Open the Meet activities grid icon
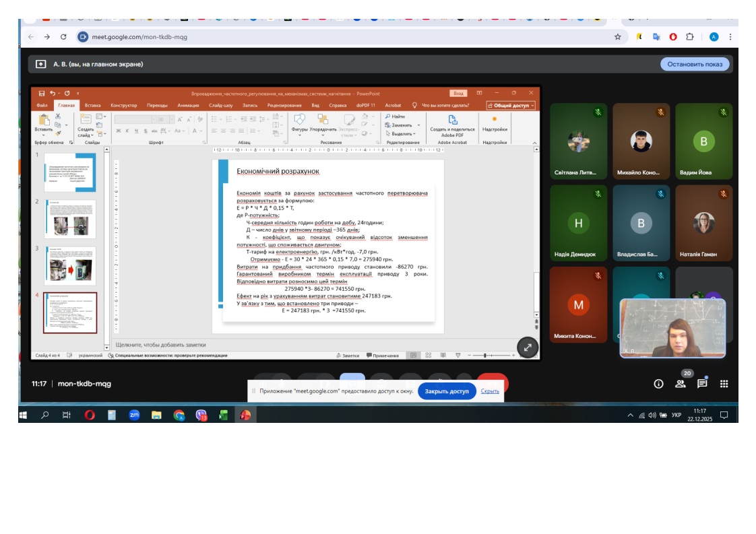Image resolution: width=756 pixels, height=534 pixels. (x=724, y=384)
